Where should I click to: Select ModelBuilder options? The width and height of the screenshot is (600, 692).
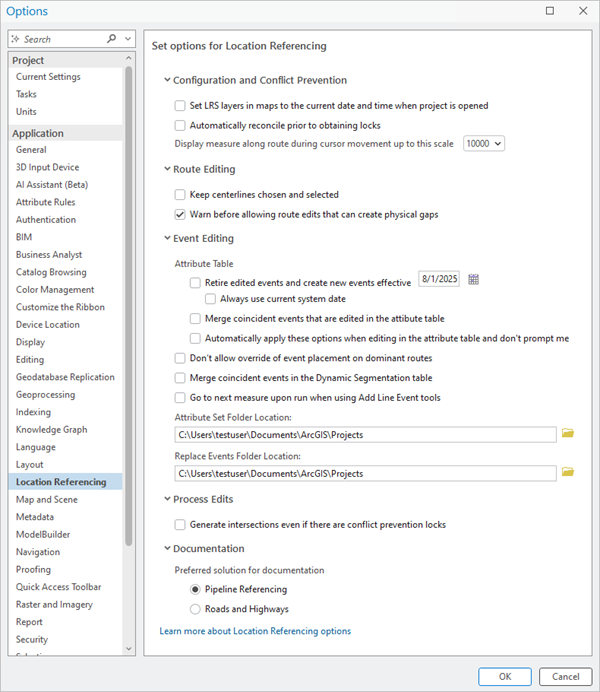coord(43,534)
